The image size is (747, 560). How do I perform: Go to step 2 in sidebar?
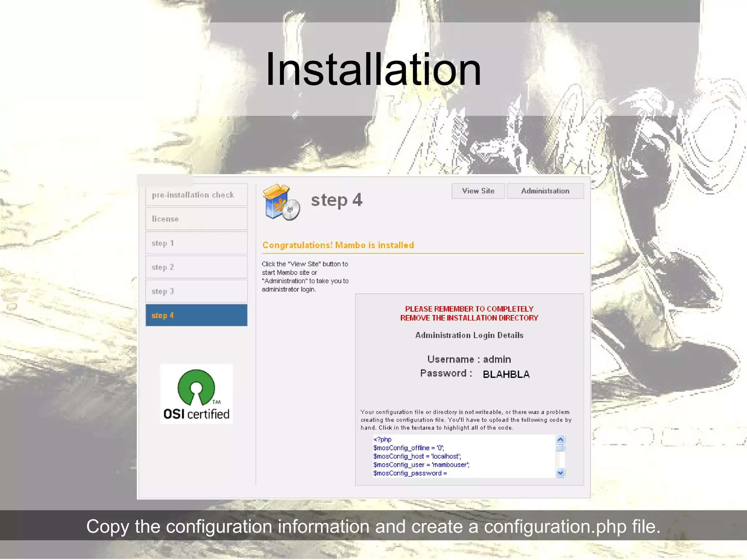tap(196, 267)
